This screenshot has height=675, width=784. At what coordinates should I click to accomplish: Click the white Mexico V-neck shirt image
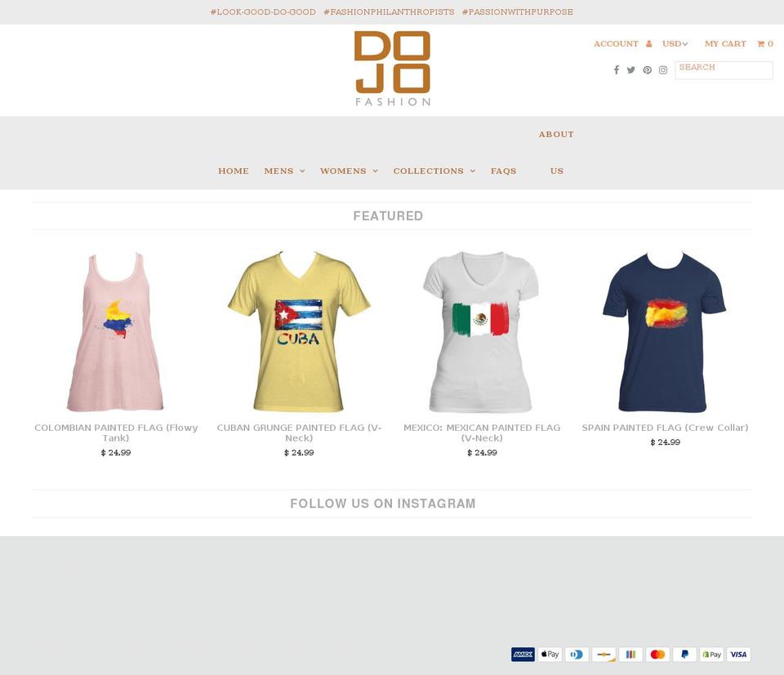(x=481, y=331)
